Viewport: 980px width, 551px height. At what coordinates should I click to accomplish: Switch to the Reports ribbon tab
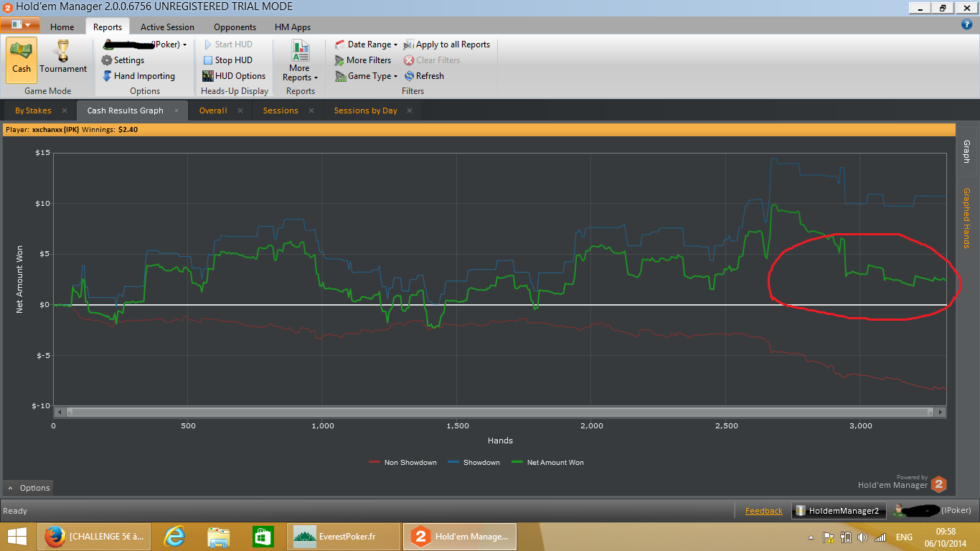(x=108, y=27)
